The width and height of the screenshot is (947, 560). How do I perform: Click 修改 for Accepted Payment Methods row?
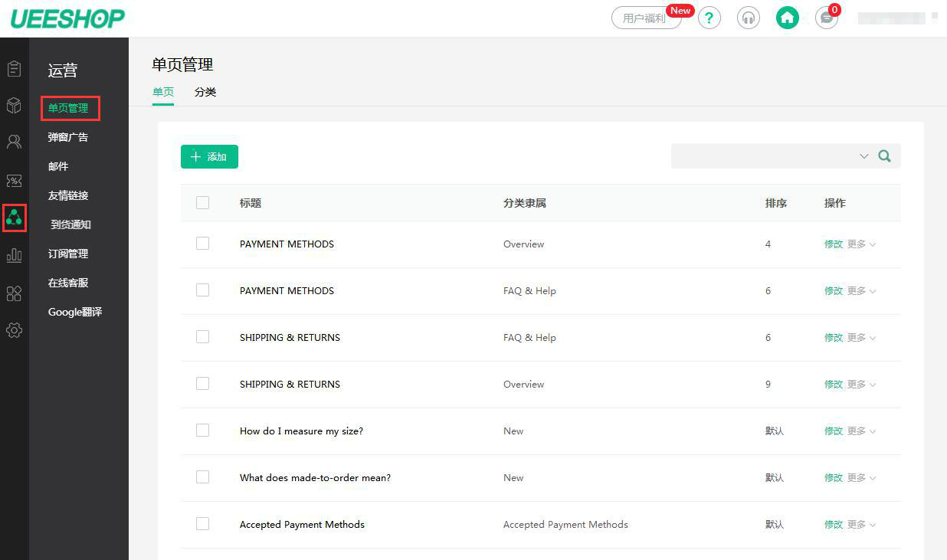tap(834, 525)
